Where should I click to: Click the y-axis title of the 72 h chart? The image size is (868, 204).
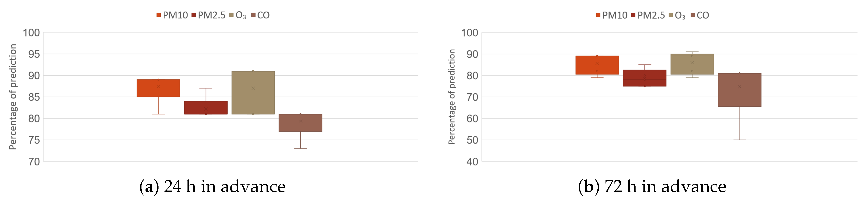(452, 97)
